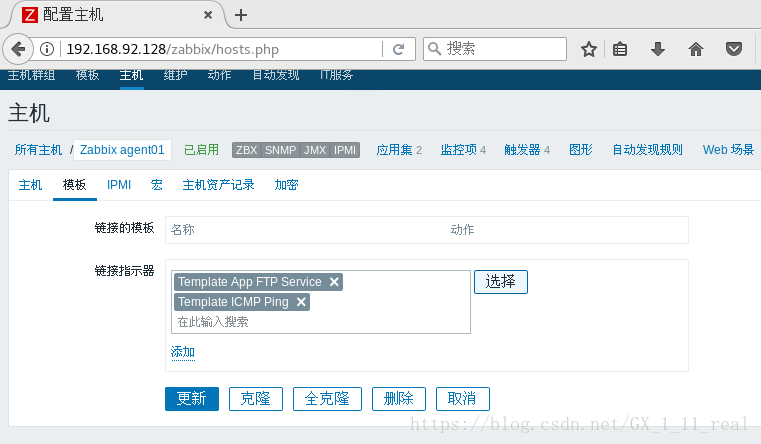Switch to the 宏 form tab
This screenshot has height=444, width=761.
(157, 185)
